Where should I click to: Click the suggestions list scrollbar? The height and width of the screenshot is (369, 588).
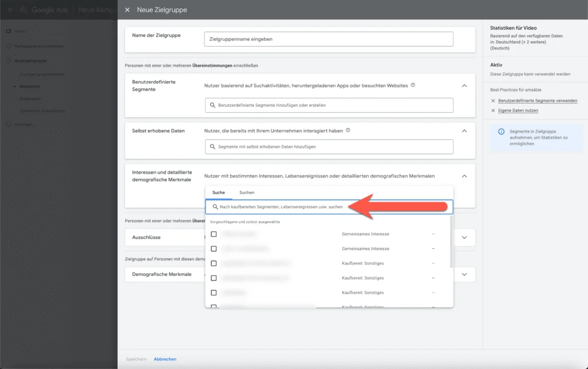[451, 242]
